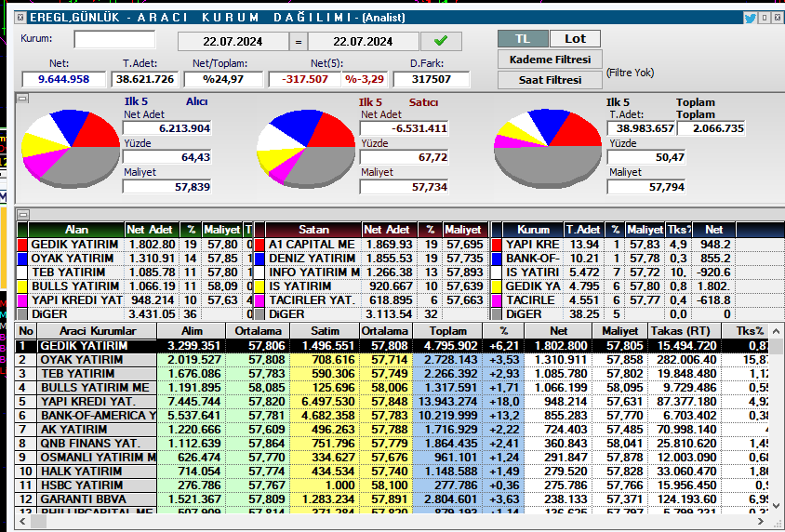Select OYAK YATIRIM row in main table
This screenshot has width=785, height=532.
[x=392, y=360]
